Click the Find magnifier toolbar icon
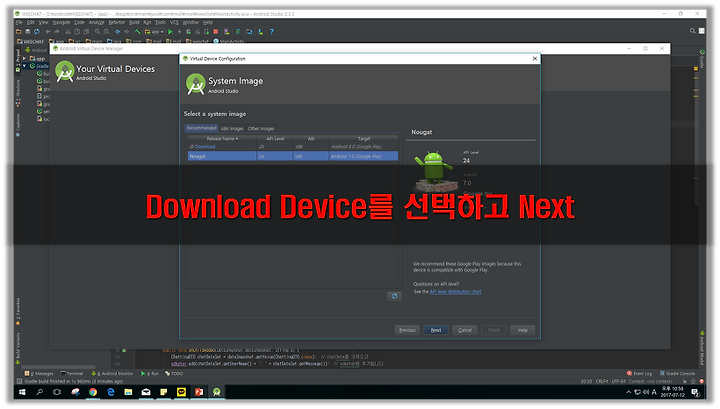Screen dimensions: 720x409 click(x=97, y=32)
